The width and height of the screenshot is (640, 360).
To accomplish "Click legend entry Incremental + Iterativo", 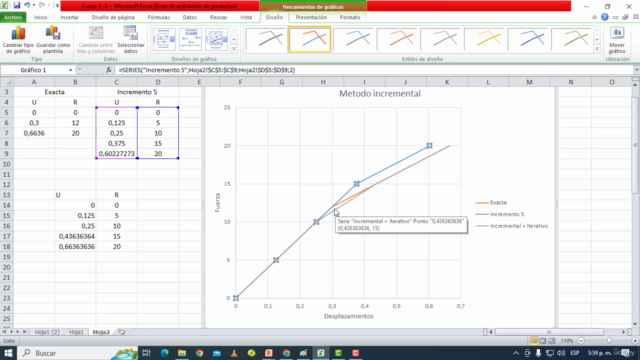I will coord(512,226).
